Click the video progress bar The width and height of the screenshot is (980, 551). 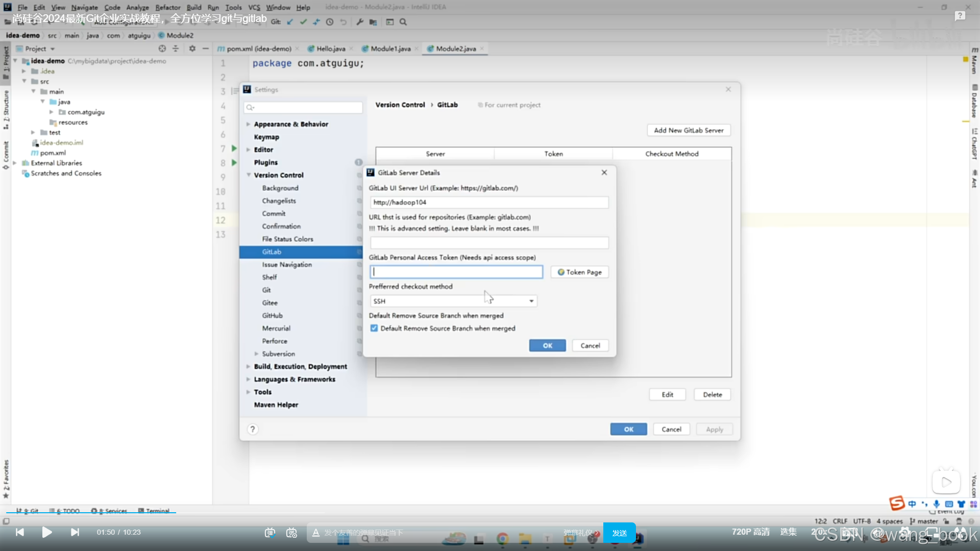click(x=490, y=512)
